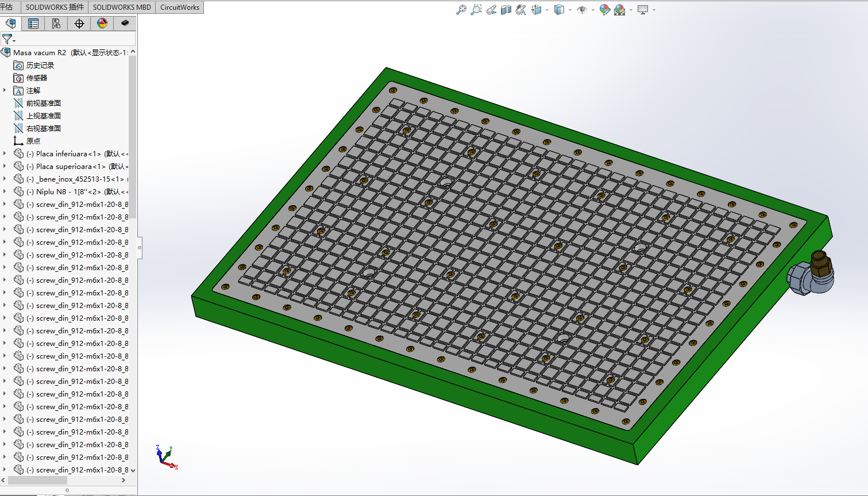
Task: Open the Display Style dropdown arrow
Action: [570, 10]
